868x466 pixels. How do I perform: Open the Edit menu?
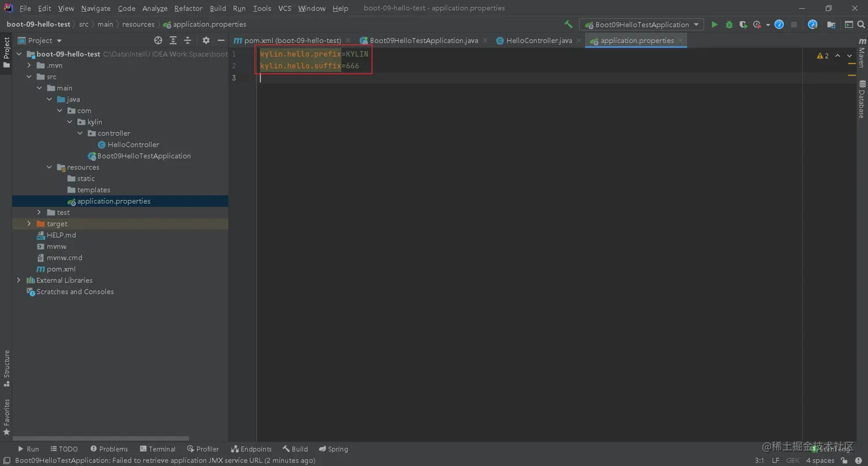(44, 9)
